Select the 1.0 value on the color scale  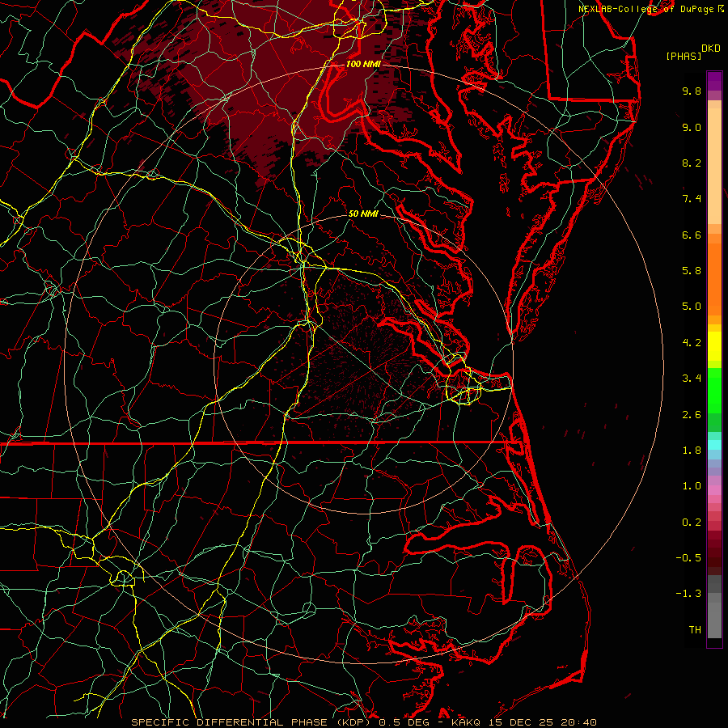[x=692, y=486]
